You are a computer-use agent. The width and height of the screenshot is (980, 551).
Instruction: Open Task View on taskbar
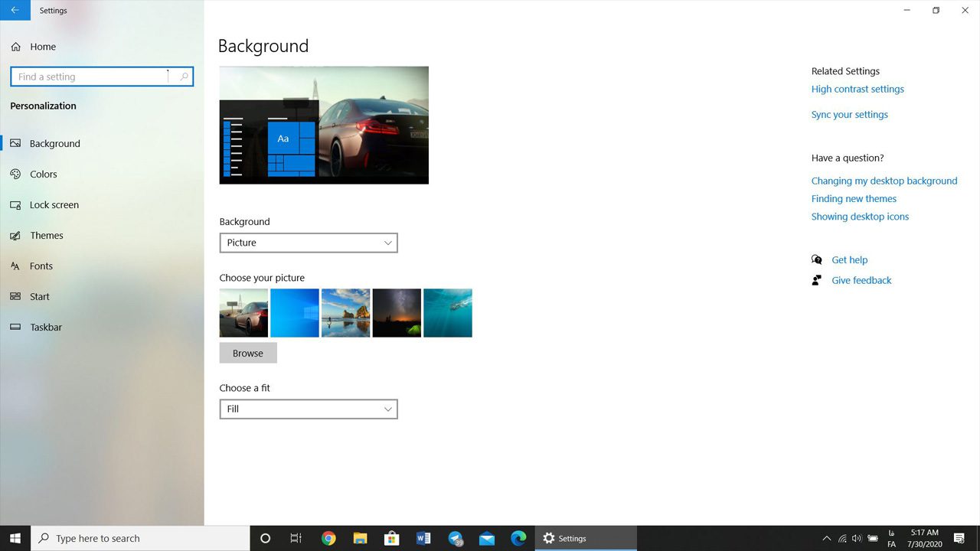click(x=296, y=539)
